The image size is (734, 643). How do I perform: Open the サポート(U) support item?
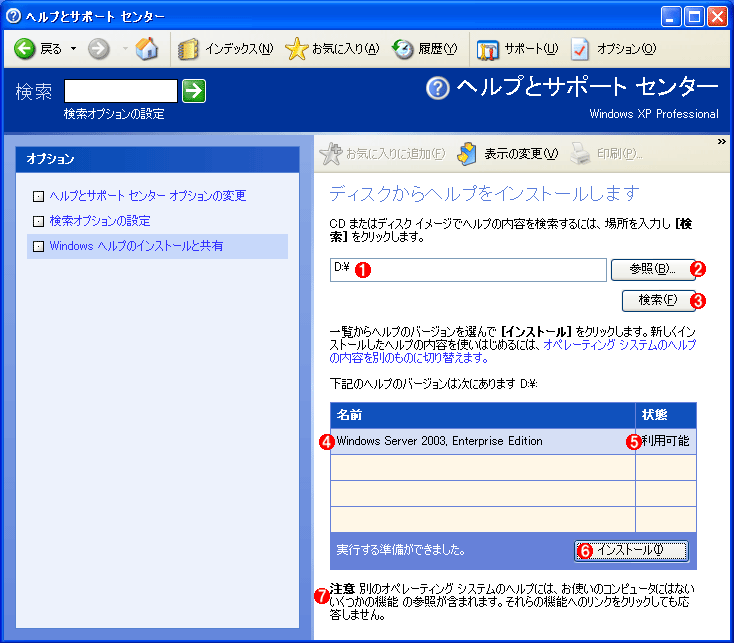pos(517,49)
